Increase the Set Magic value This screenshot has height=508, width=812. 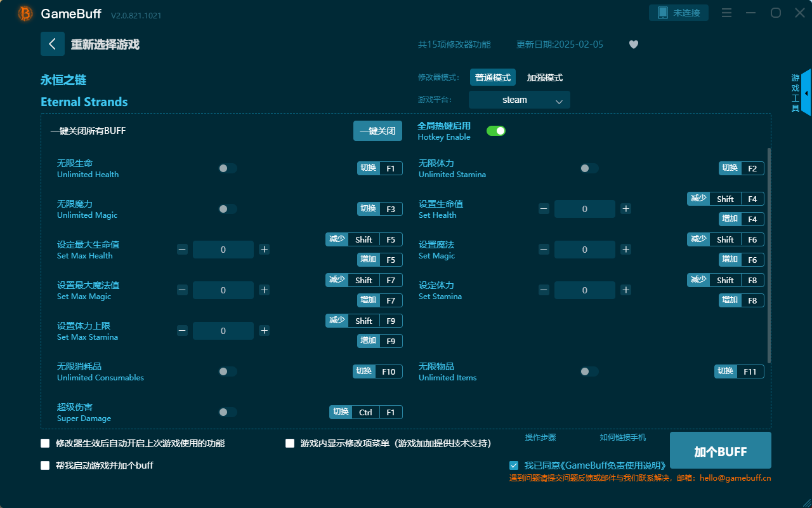[626, 250]
